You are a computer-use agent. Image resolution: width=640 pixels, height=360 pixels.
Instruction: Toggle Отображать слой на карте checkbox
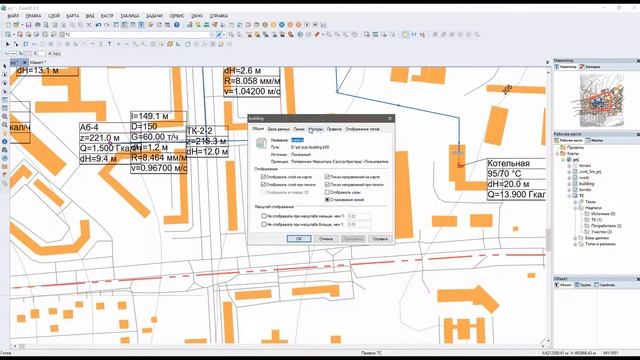click(x=263, y=177)
